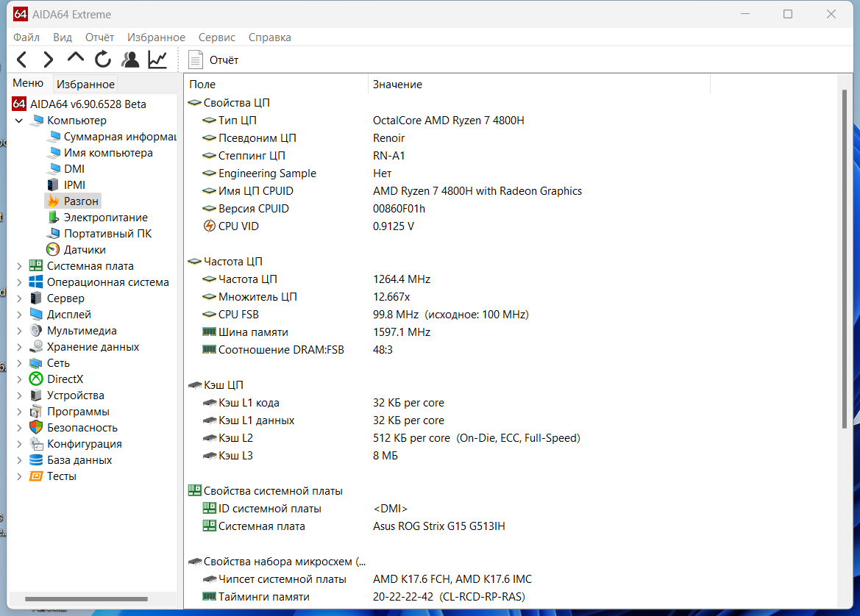This screenshot has height=616, width=860.
Task: Select Имя компьютера tree item
Action: pyautogui.click(x=108, y=152)
